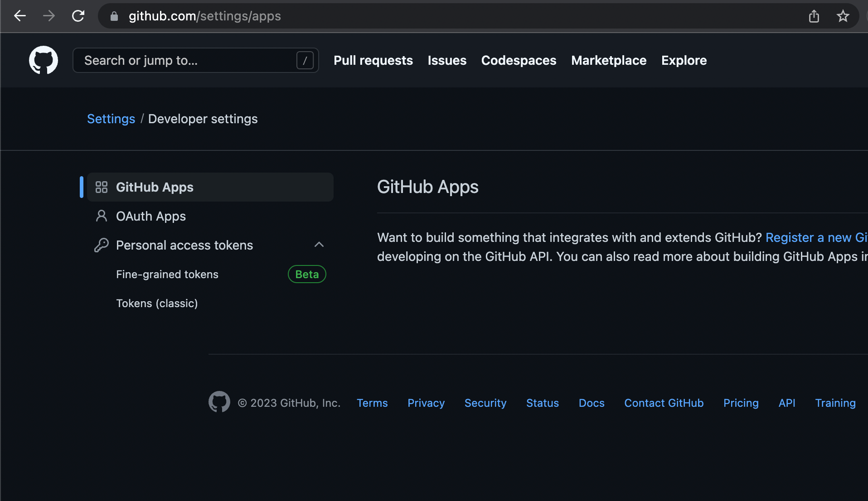Click the share icon in address bar

[x=814, y=16]
